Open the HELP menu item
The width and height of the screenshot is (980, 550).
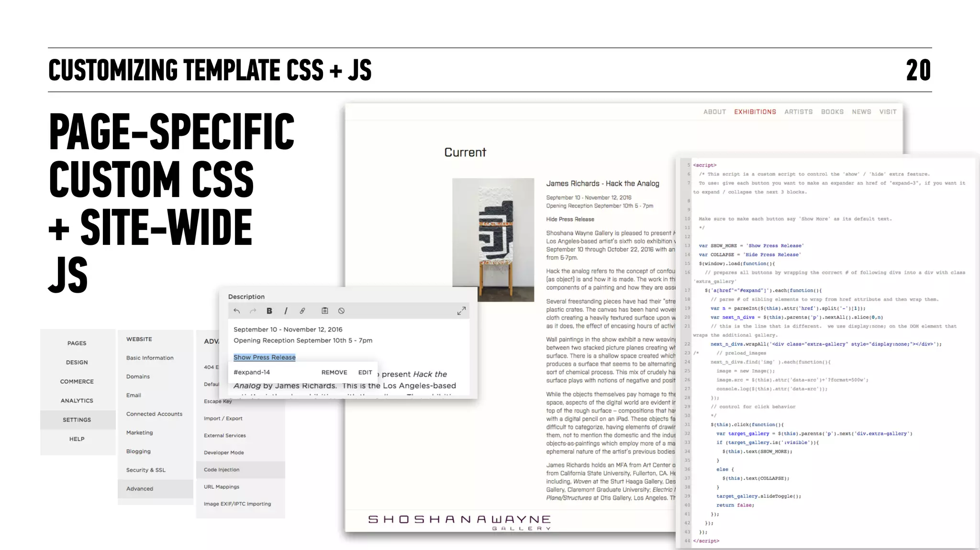pos(77,439)
